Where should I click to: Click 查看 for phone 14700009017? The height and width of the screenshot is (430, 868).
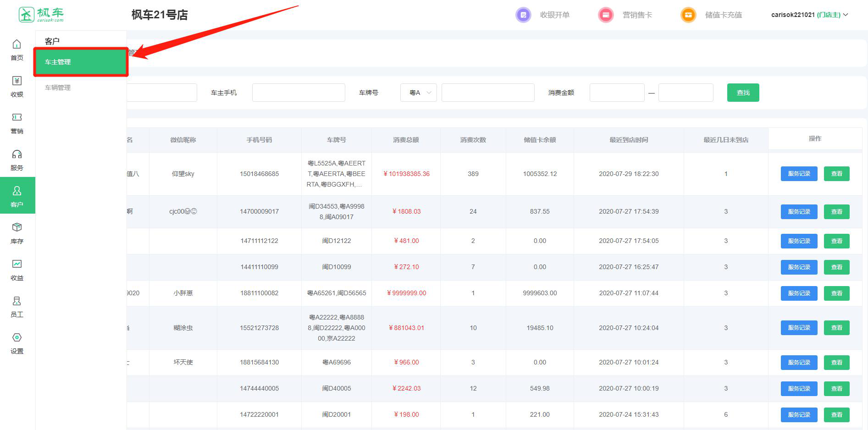click(836, 212)
